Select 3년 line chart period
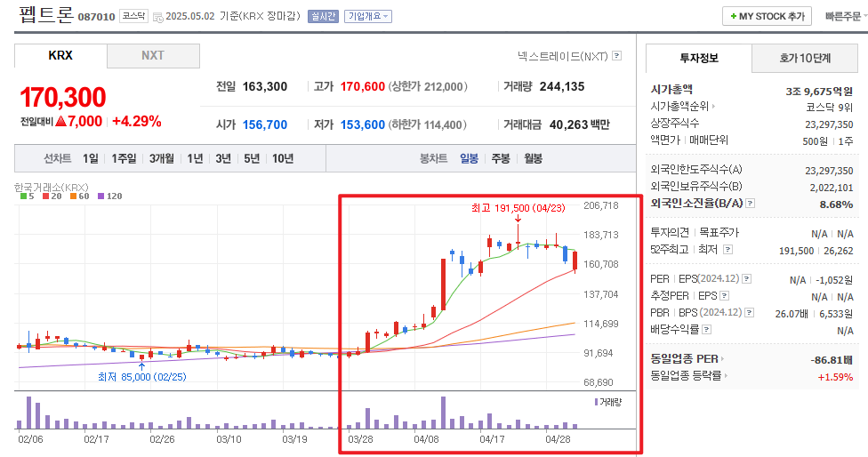This screenshot has width=868, height=457. pyautogui.click(x=223, y=159)
